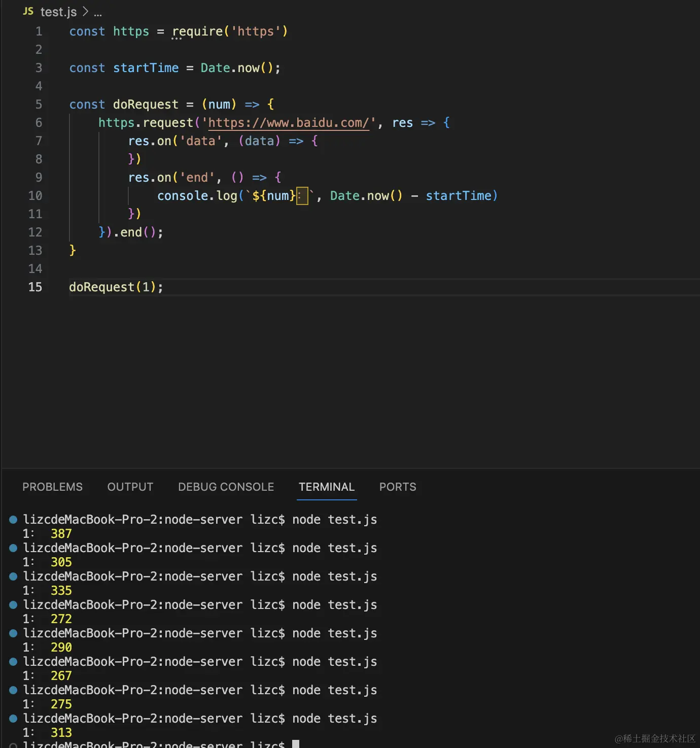The image size is (700, 748).
Task: Open the DEBUG CONSOLE tab
Action: [226, 487]
